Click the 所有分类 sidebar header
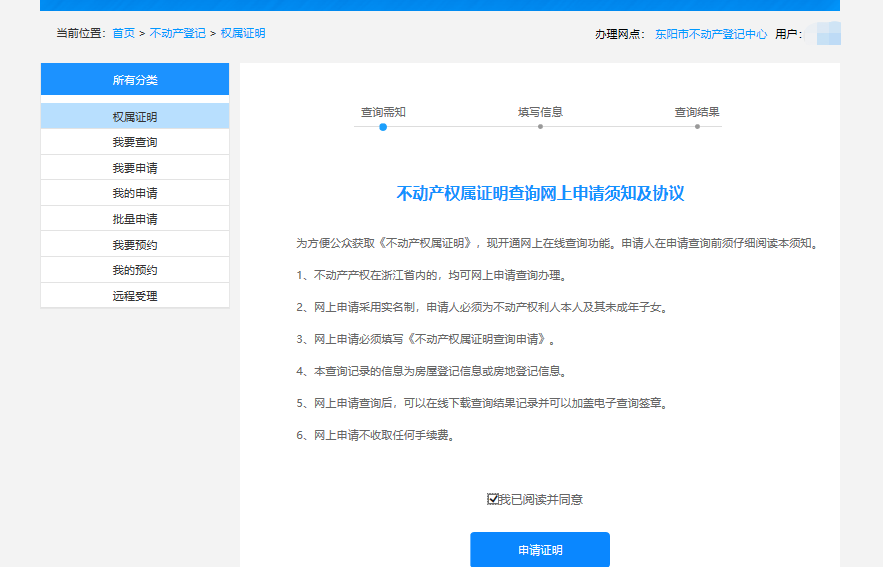The width and height of the screenshot is (883, 567). pyautogui.click(x=135, y=79)
